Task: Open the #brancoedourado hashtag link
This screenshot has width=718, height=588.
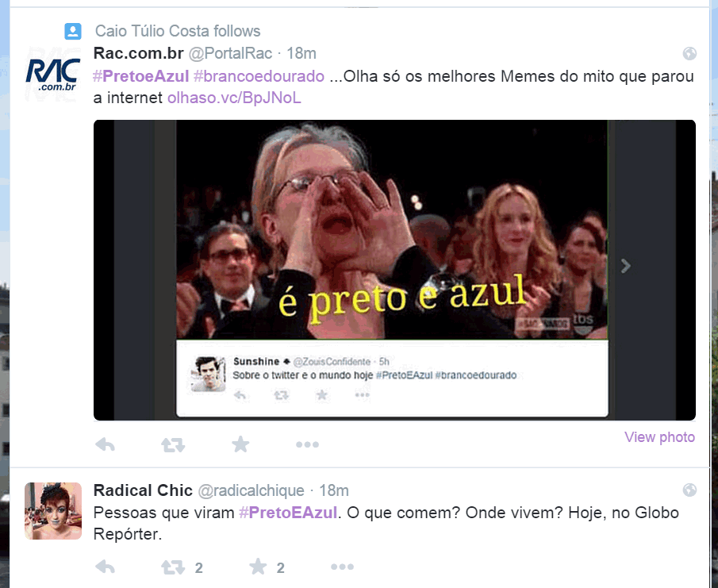Action: click(259, 76)
